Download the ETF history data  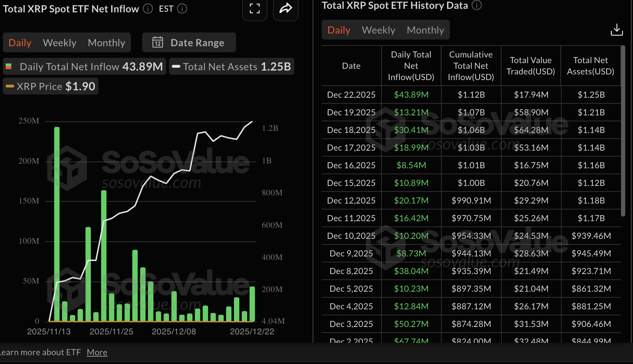617,30
